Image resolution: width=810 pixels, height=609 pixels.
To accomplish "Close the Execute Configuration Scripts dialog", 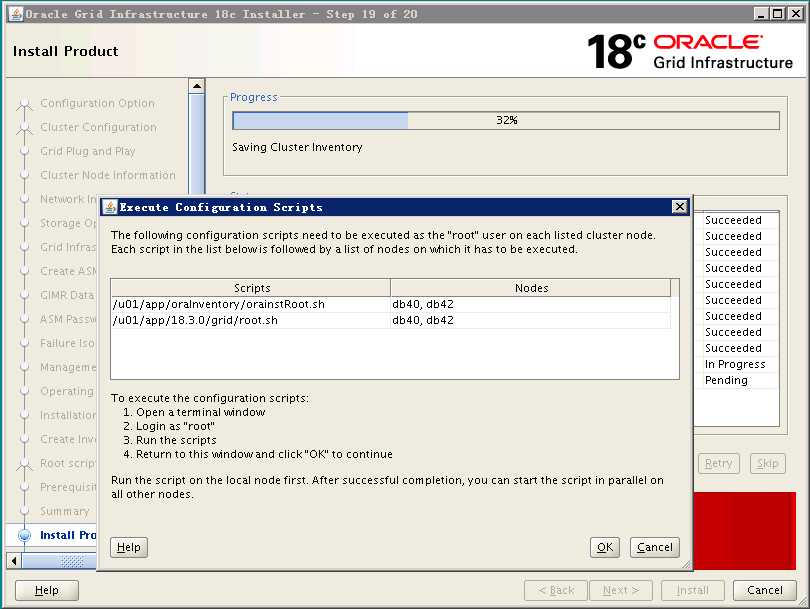I will coord(679,207).
